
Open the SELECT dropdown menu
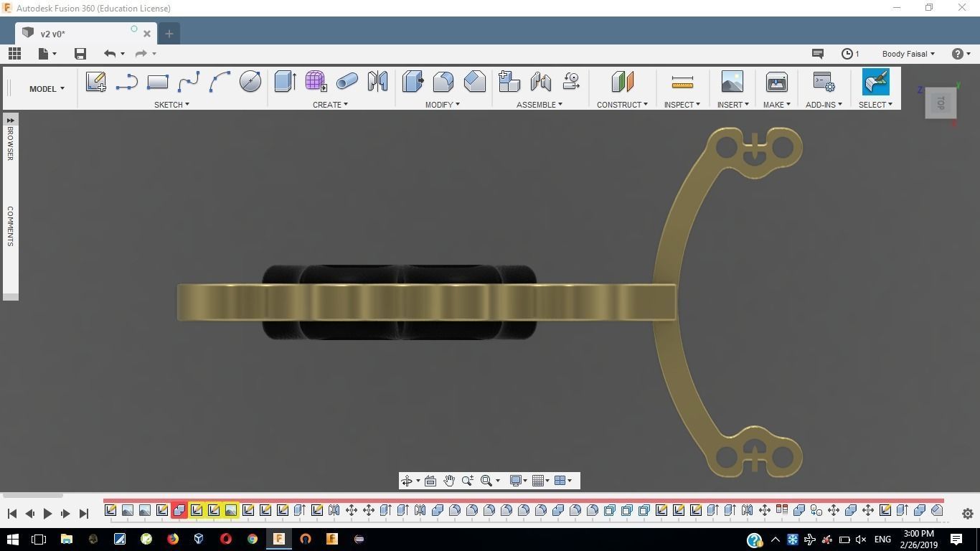point(875,105)
